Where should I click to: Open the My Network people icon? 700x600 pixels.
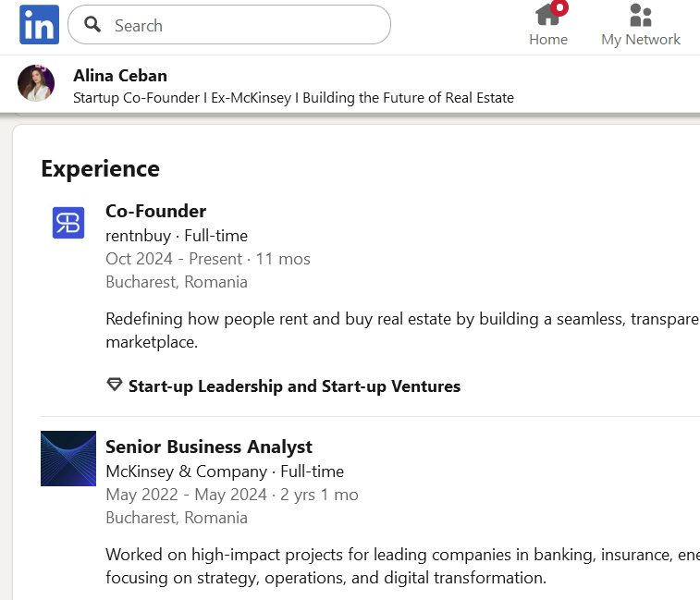640,15
